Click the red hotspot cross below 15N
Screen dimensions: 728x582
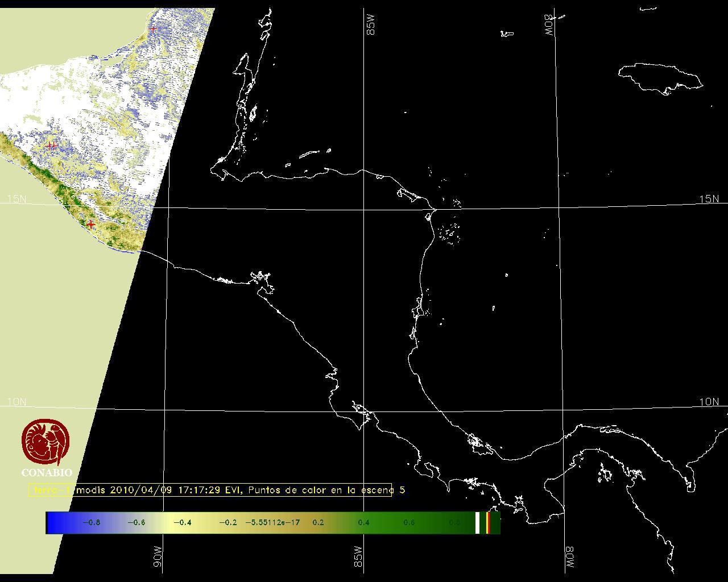click(90, 225)
